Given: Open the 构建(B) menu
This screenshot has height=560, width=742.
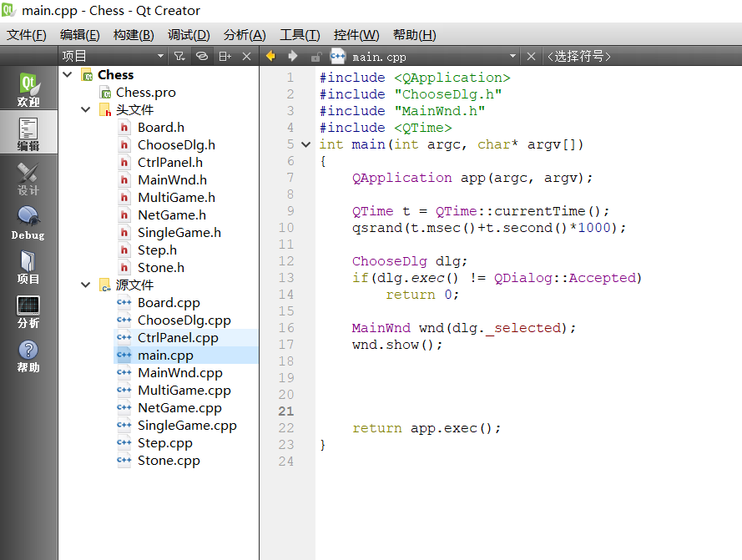Looking at the screenshot, I should pyautogui.click(x=134, y=35).
